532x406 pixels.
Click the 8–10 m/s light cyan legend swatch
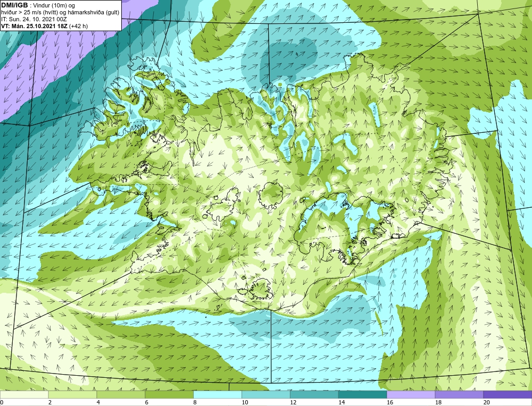pyautogui.click(x=218, y=394)
